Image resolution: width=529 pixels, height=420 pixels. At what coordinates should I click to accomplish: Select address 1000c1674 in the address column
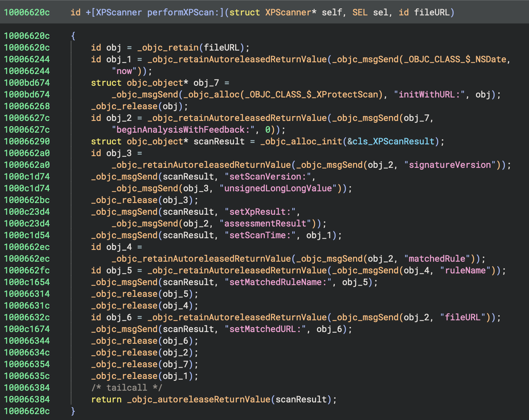(27, 329)
